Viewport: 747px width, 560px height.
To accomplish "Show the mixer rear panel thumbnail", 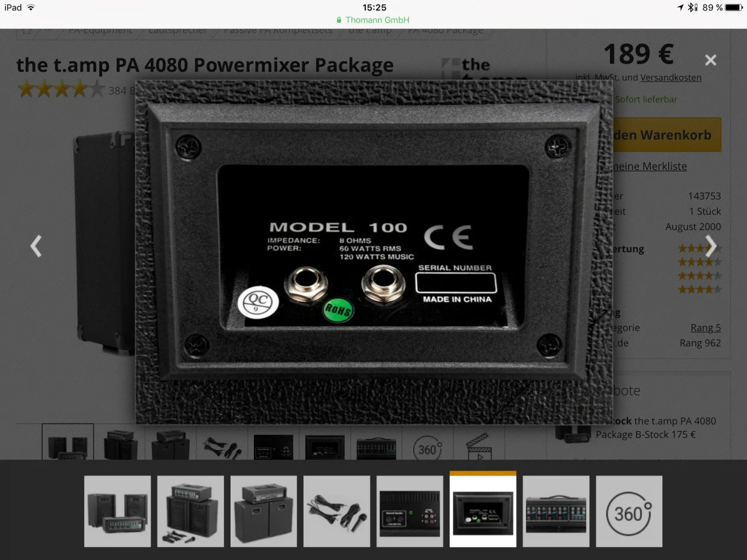I will click(410, 512).
